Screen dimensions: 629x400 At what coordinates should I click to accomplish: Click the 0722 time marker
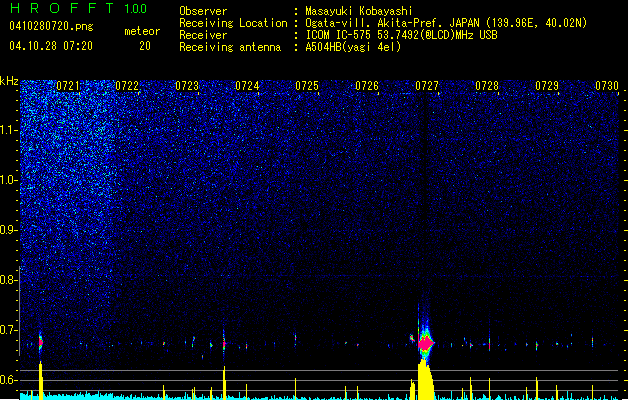click(x=127, y=86)
